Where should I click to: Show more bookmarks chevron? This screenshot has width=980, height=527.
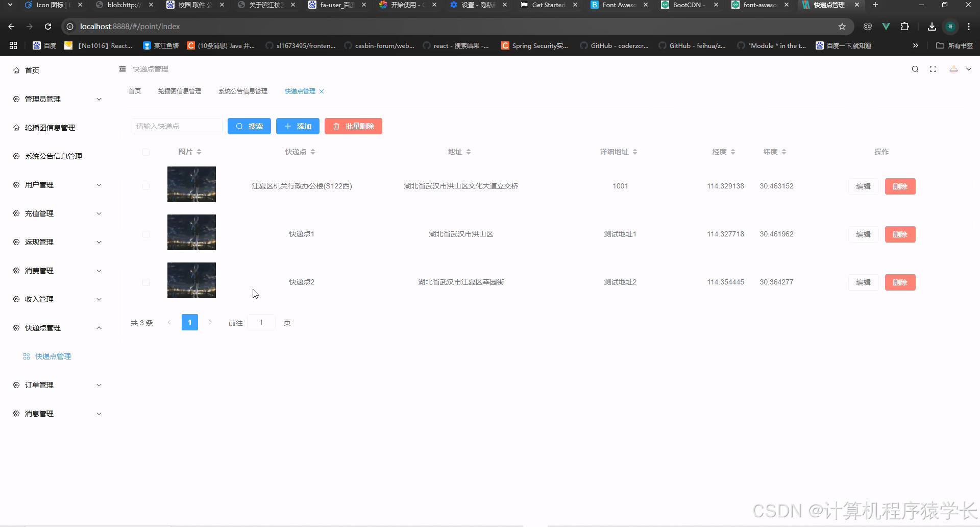point(916,45)
